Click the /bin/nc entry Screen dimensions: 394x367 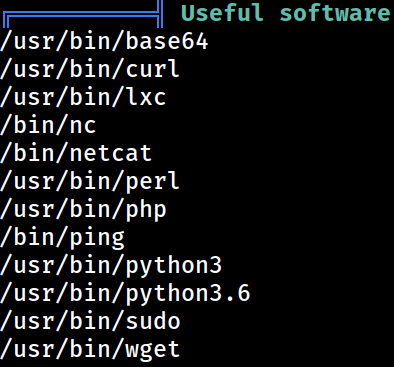pyautogui.click(x=48, y=125)
